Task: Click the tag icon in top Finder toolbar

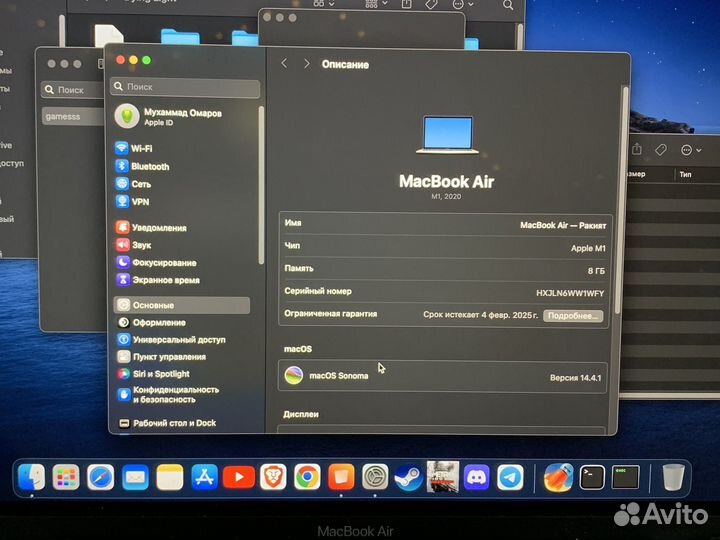Action: (x=431, y=4)
